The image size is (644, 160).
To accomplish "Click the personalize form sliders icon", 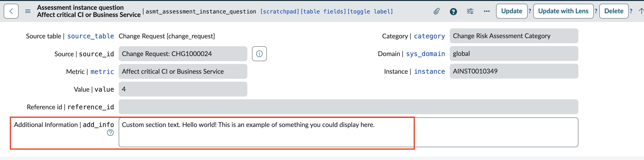I will click(x=470, y=11).
